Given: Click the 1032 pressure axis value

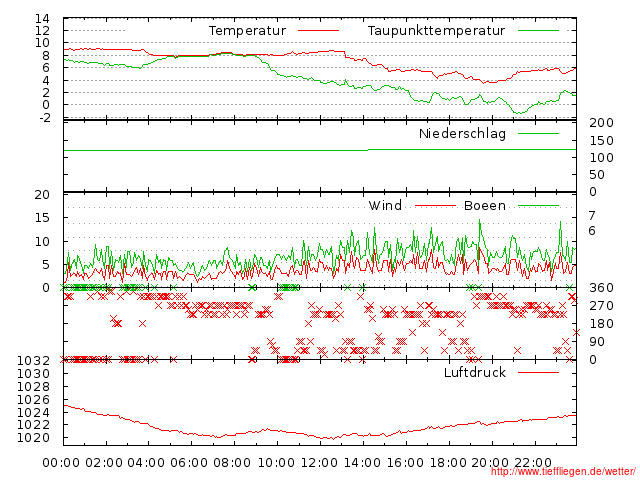Looking at the screenshot, I should [x=33, y=360].
